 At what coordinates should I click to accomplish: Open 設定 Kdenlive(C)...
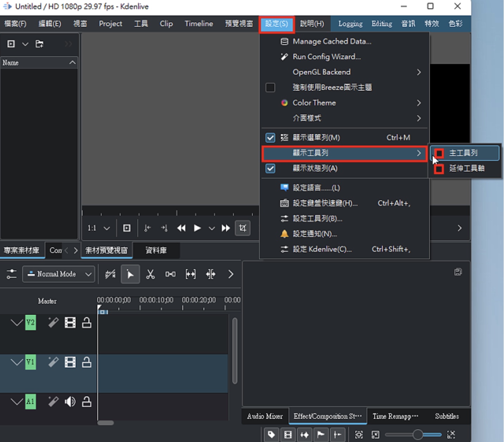coord(344,249)
